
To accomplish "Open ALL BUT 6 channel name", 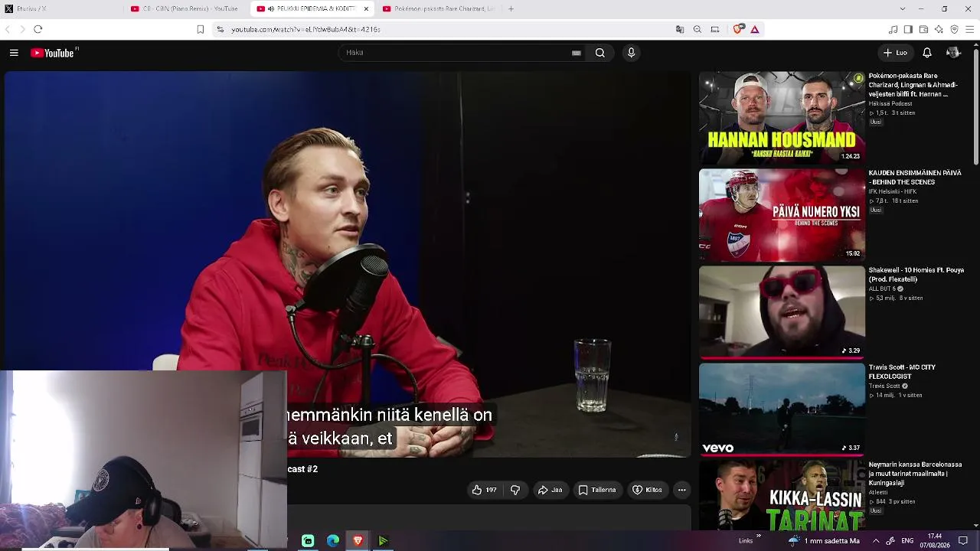I will point(883,289).
